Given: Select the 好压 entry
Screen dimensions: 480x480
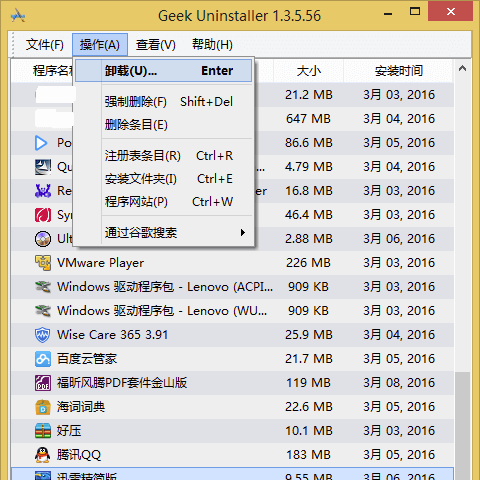Looking at the screenshot, I should tap(233, 431).
